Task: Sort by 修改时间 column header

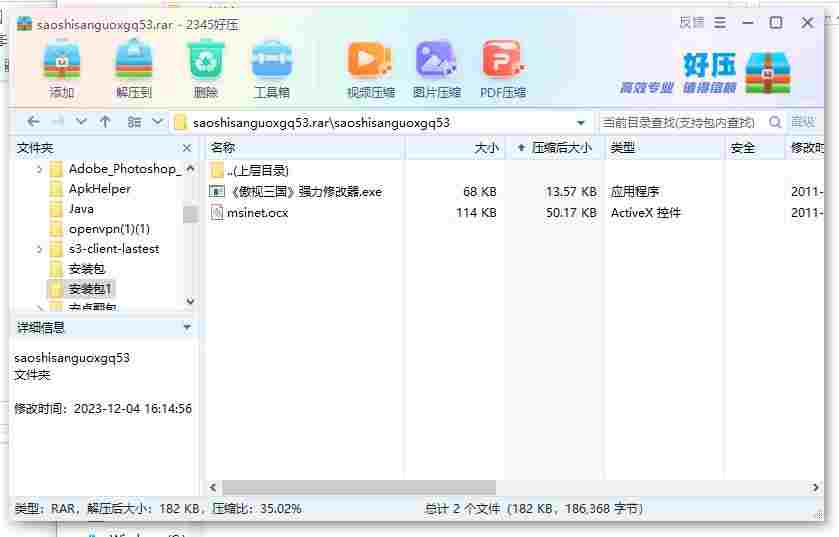Action: [805, 148]
